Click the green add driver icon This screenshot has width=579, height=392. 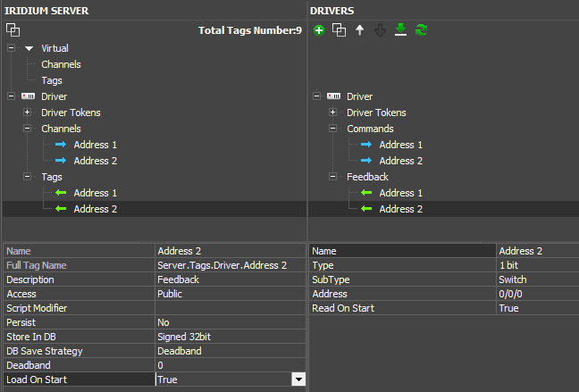(x=320, y=30)
